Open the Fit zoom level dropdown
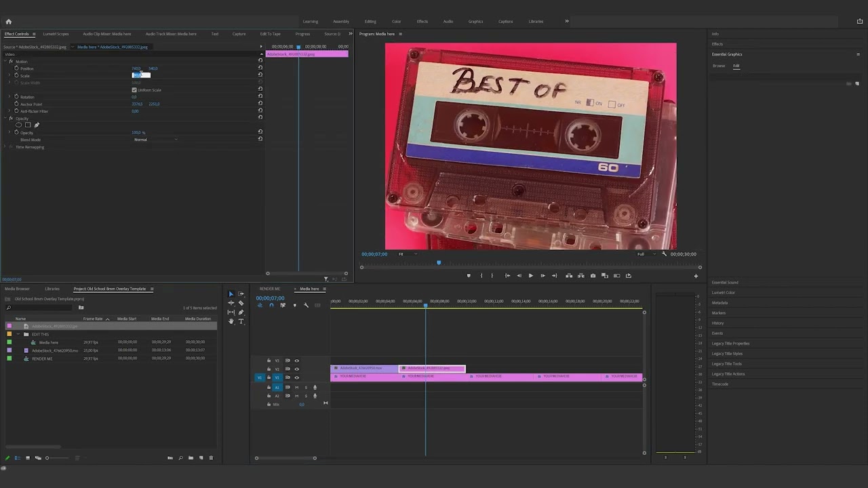The height and width of the screenshot is (488, 868). (408, 254)
